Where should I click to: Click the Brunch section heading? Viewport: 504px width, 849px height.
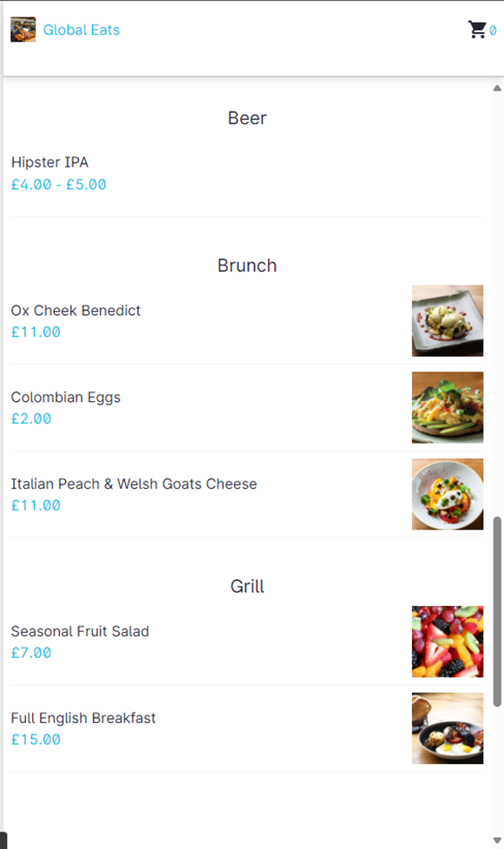[246, 266]
